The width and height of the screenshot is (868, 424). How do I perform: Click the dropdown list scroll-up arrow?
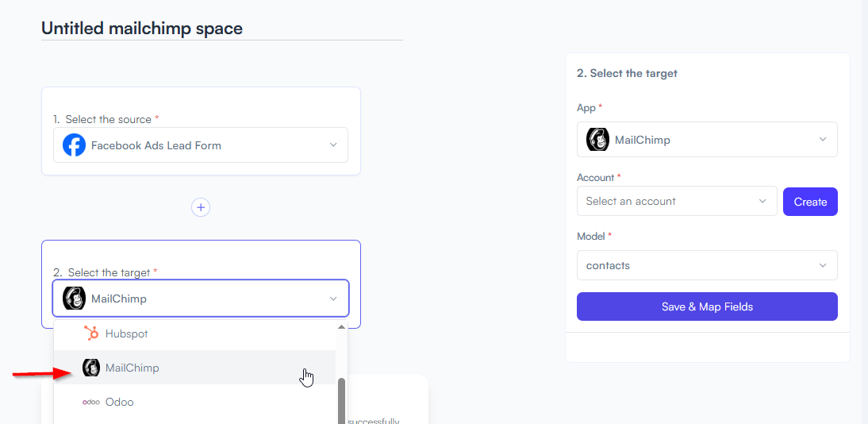point(341,327)
